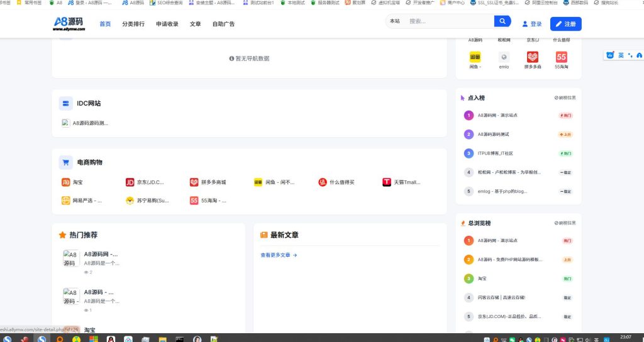Open the 虚拟机宝塔 bookmark
The width and height of the screenshot is (644, 342).
[386, 3]
